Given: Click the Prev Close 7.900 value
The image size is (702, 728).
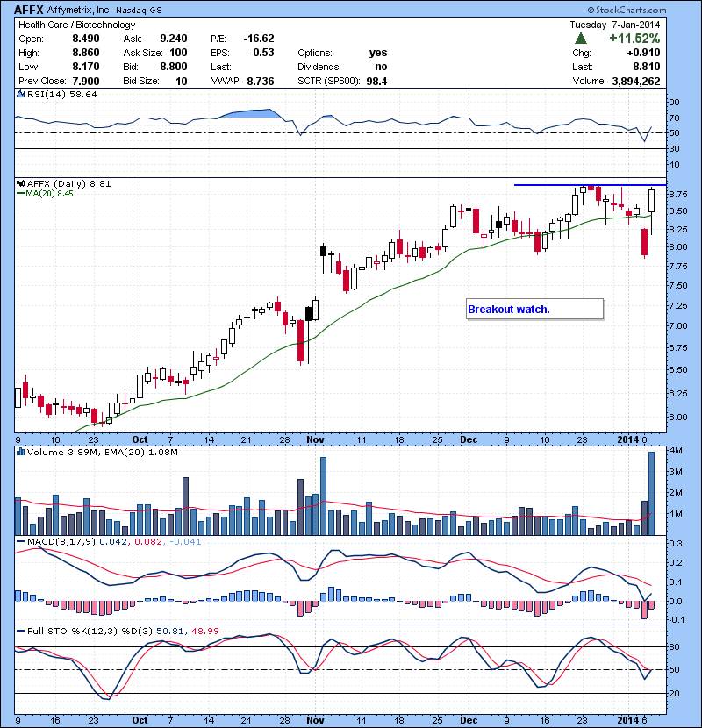Looking at the screenshot, I should click(85, 82).
